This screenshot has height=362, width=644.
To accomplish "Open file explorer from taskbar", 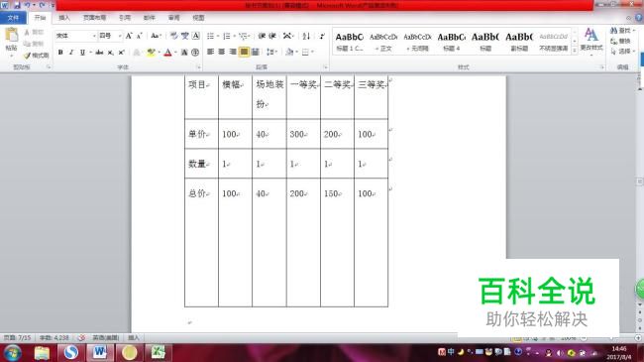I will click(42, 353).
